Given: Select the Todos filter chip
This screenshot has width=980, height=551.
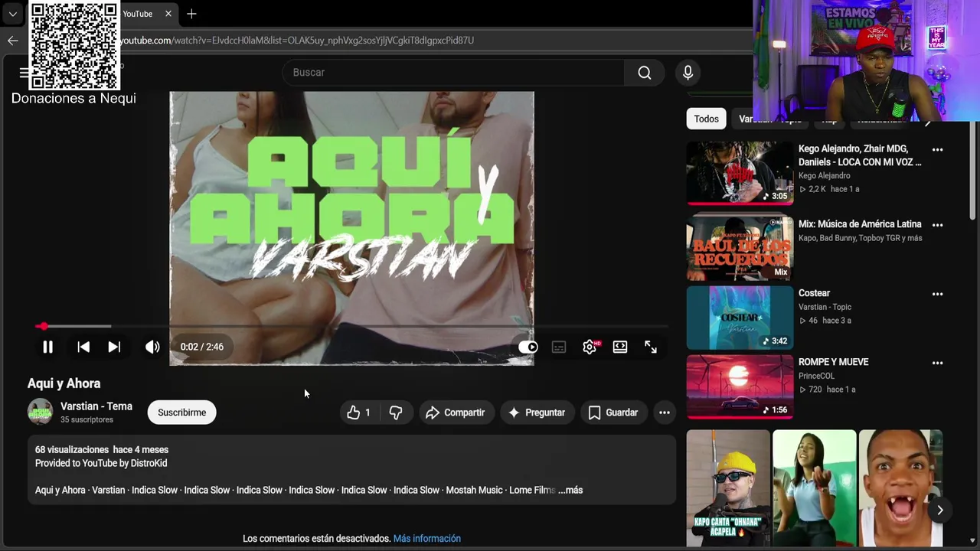Looking at the screenshot, I should pyautogui.click(x=706, y=119).
